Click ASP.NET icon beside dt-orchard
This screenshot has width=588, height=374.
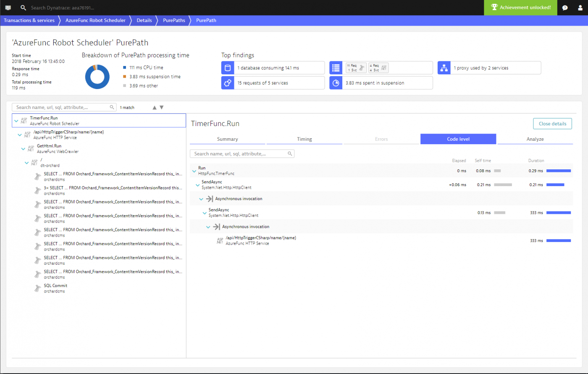click(x=34, y=163)
